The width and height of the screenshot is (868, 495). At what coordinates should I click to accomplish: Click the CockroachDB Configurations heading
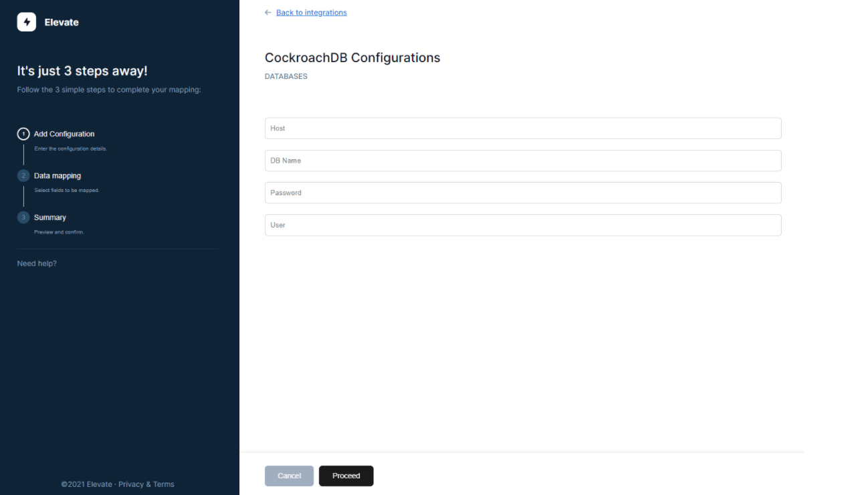coord(352,58)
